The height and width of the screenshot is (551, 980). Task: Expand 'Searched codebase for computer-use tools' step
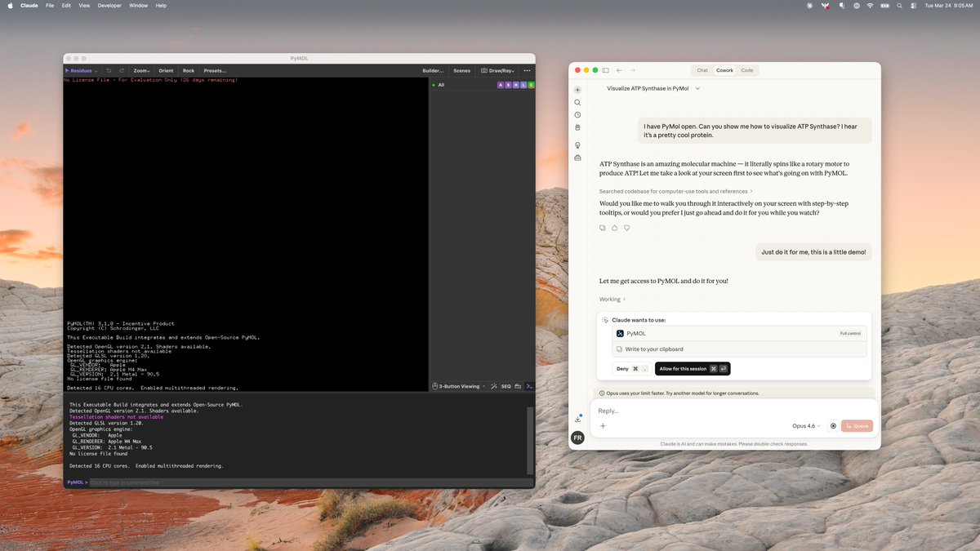tap(676, 191)
